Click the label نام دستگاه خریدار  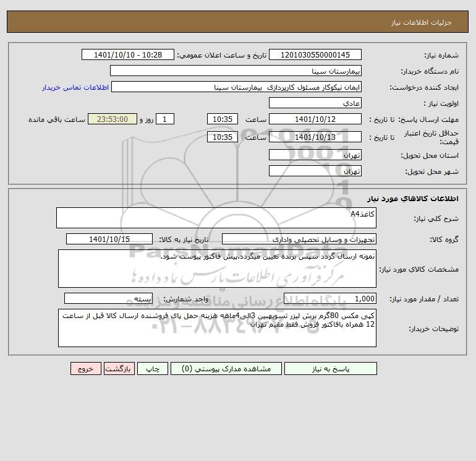(430, 71)
